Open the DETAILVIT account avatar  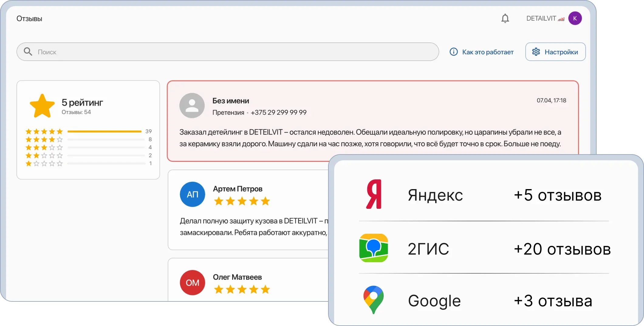coord(575,18)
